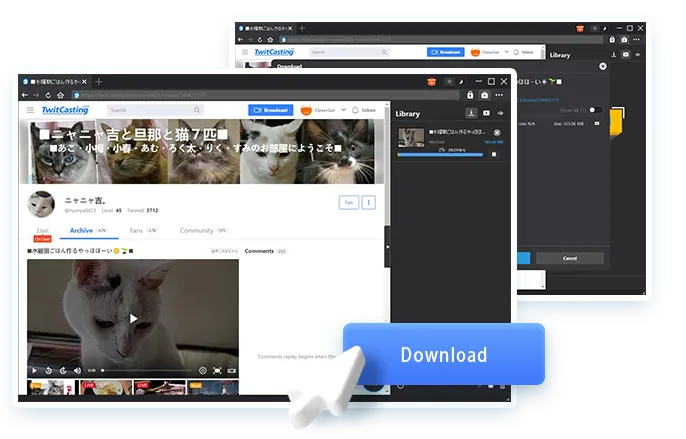Image resolution: width=686 pixels, height=439 pixels.
Task: Click the blue download progress bar in the front window
Action: 440,155
